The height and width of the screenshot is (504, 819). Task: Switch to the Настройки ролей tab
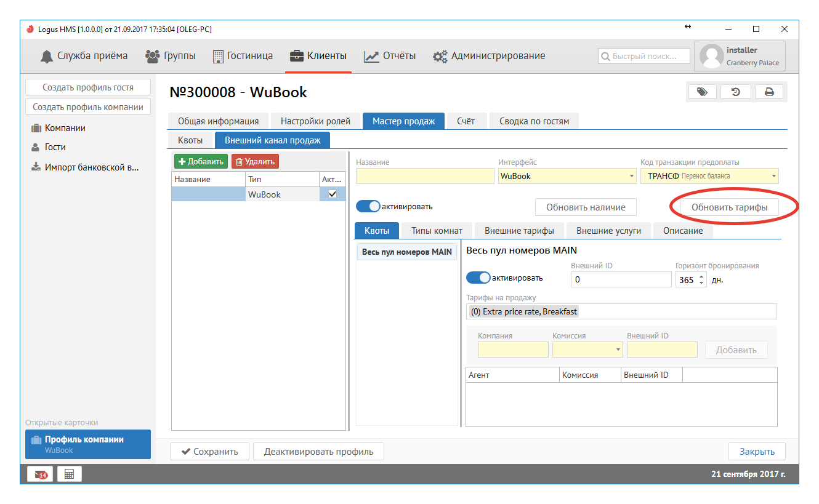click(x=316, y=121)
